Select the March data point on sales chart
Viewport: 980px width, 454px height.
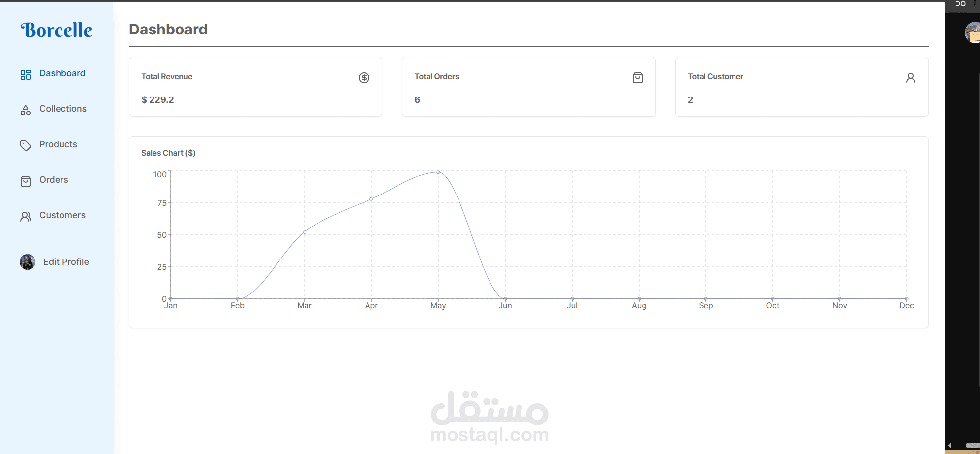click(305, 232)
